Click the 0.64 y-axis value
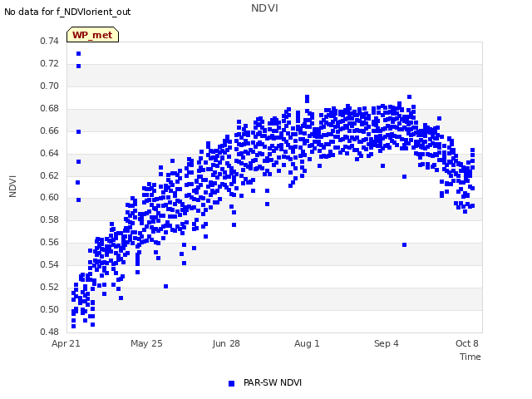532x399 pixels. (x=49, y=153)
